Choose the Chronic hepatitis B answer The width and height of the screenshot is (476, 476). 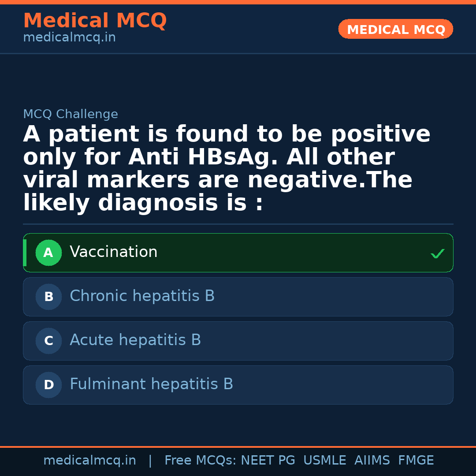click(x=142, y=296)
